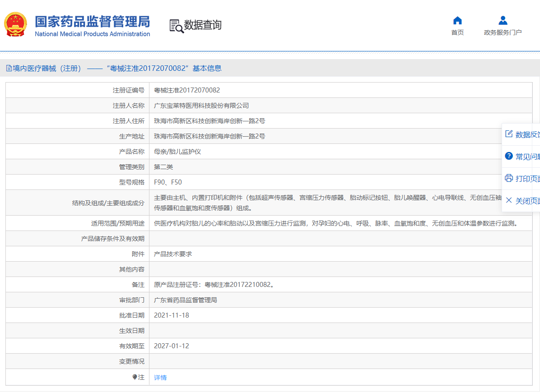Select the 适用范围/预期用途 description text
Screen dimensions: 540x392
pyautogui.click(x=337, y=223)
